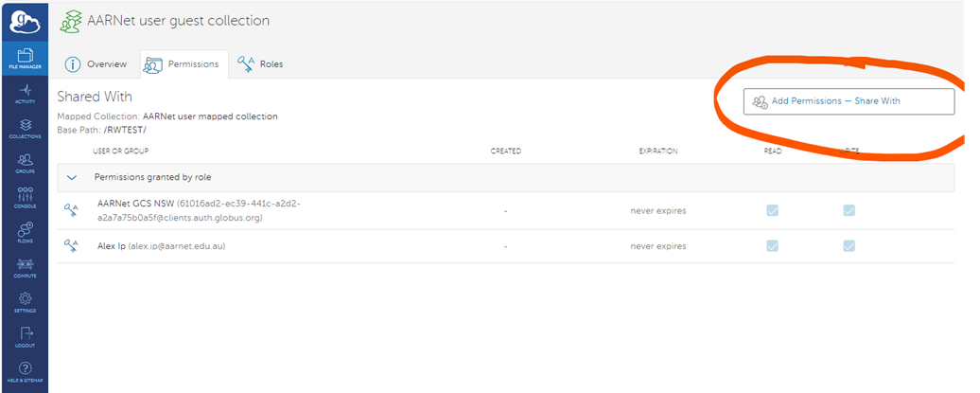Toggle read checkbox for AARNet GCS NSW
The width and height of the screenshot is (980, 393).
click(x=773, y=211)
